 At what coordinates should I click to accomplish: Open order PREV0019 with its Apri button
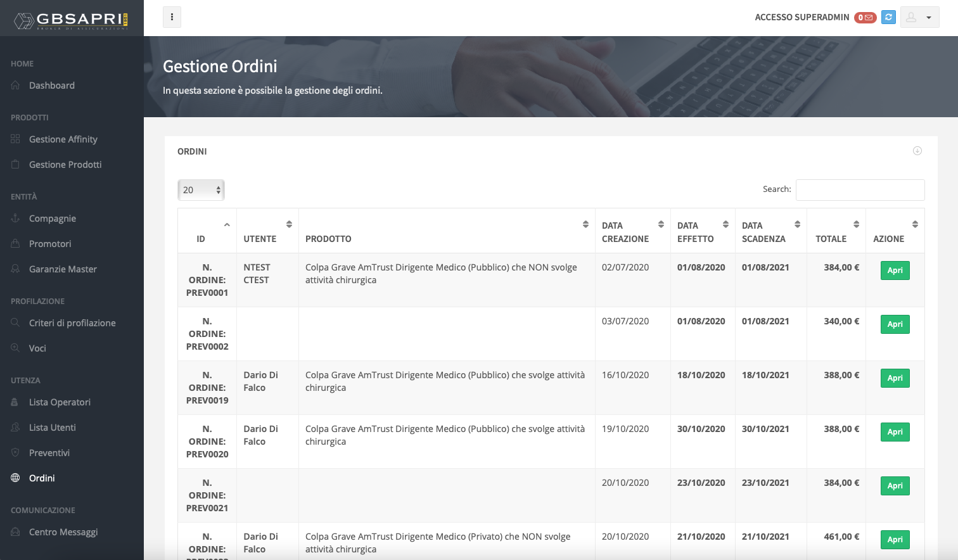tap(895, 378)
